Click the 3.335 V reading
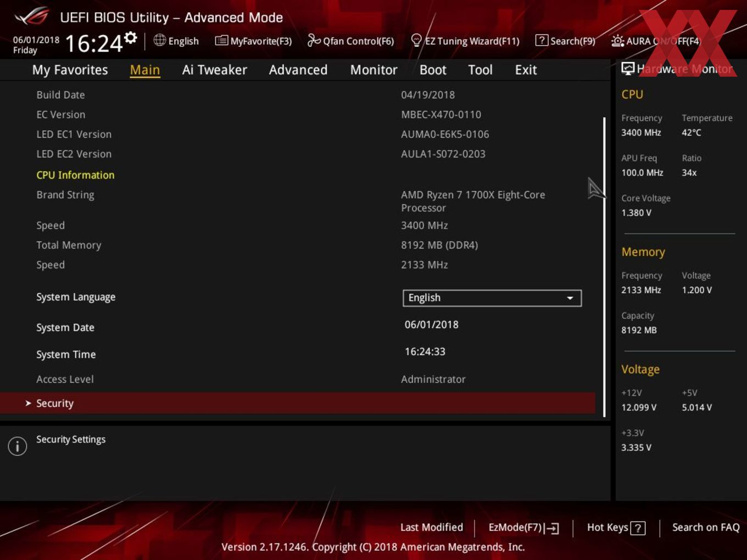The image size is (747, 560). pyautogui.click(x=636, y=448)
